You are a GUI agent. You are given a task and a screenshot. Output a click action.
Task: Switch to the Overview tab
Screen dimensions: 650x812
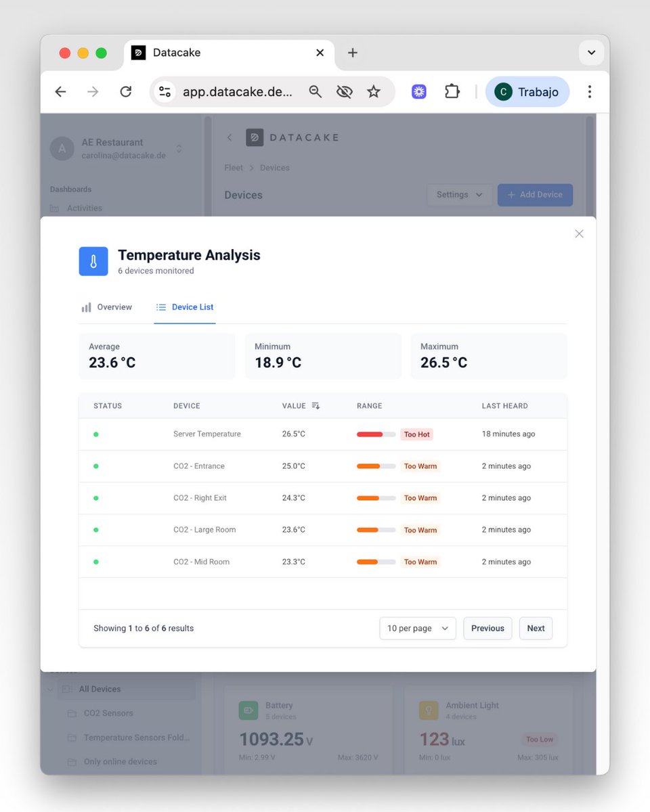[107, 307]
